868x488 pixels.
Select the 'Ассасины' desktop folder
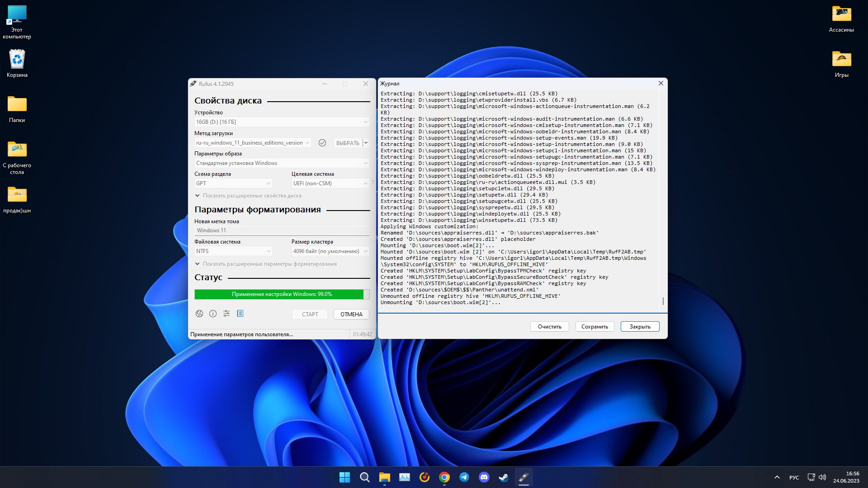tap(841, 19)
